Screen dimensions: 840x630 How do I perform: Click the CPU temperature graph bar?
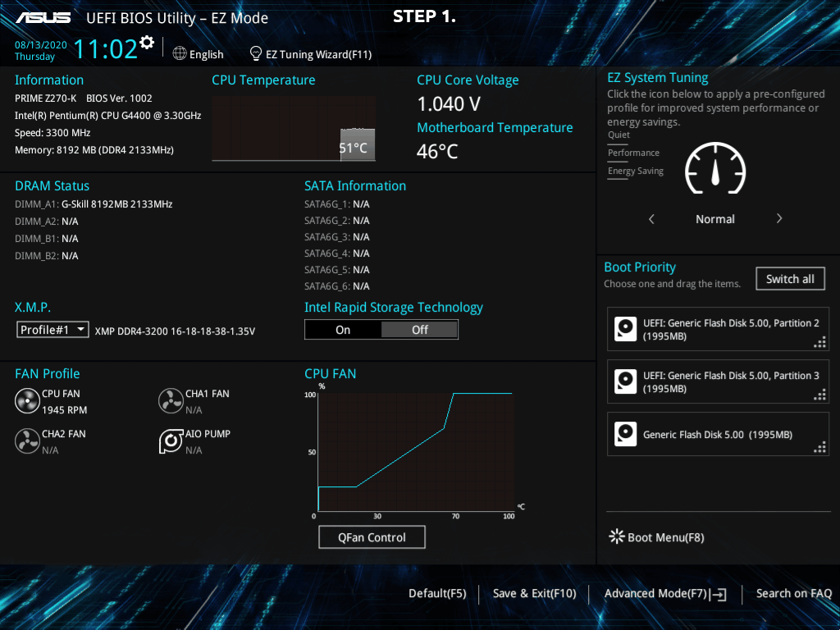pyautogui.click(x=358, y=144)
